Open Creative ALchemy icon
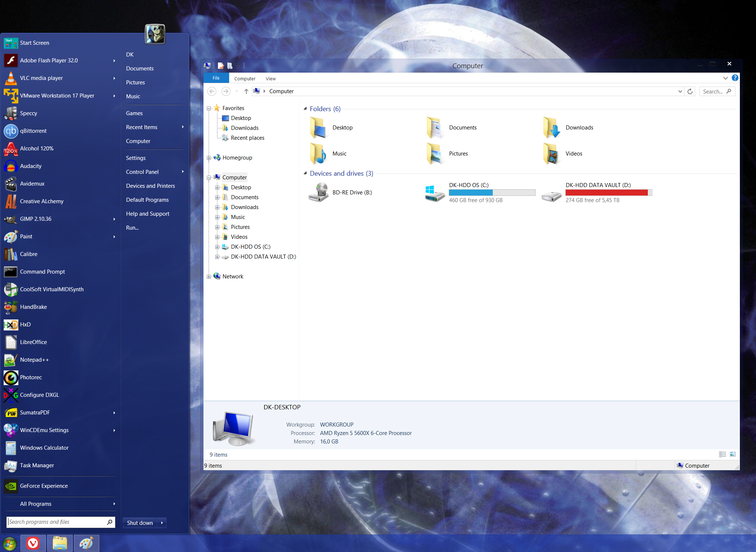The image size is (756, 552). (11, 201)
